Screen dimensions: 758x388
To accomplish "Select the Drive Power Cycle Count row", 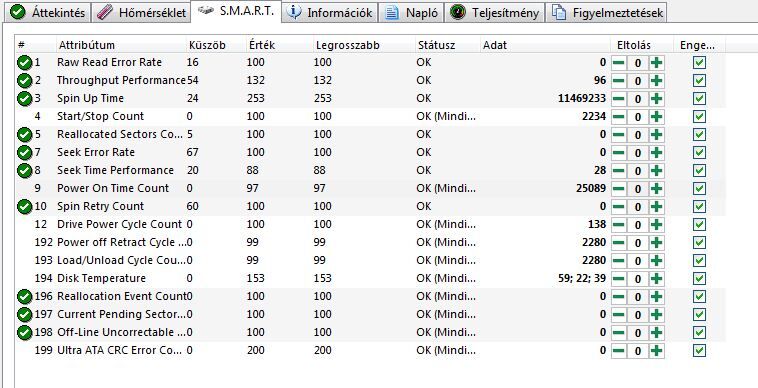I will (370, 225).
